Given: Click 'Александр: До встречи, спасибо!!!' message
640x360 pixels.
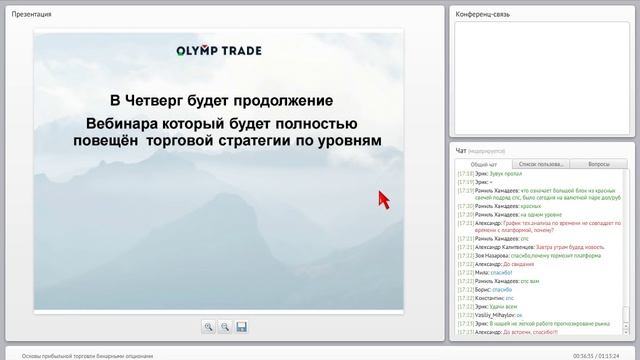Looking at the screenshot, I should pos(507,332).
